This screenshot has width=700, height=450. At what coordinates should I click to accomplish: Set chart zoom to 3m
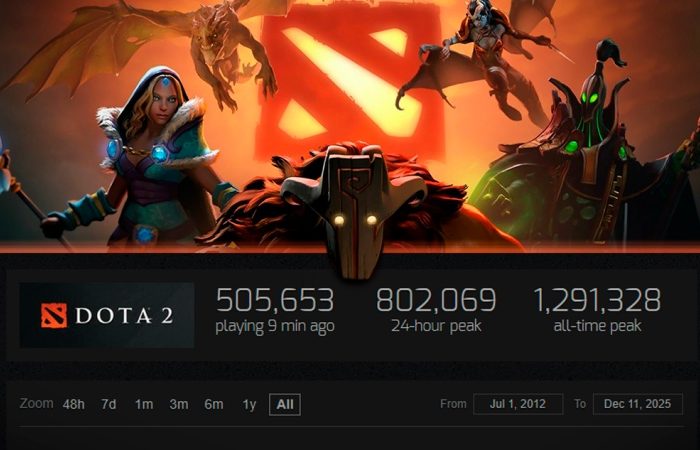coord(179,404)
